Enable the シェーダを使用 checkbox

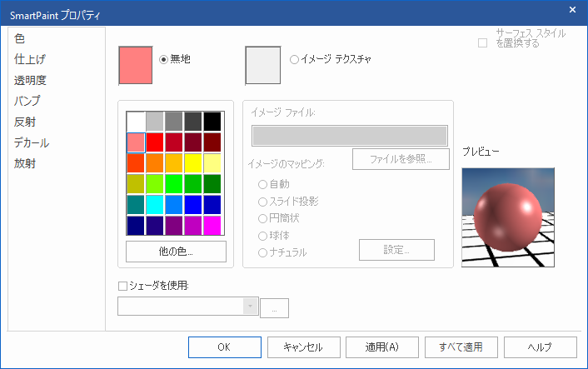[122, 287]
